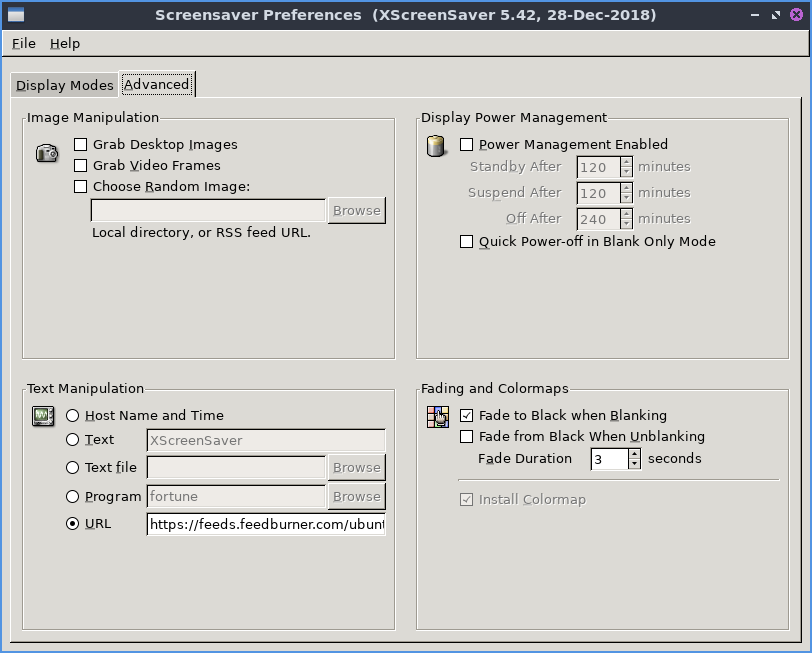Enable Choose Random Image checkbox

point(81,187)
